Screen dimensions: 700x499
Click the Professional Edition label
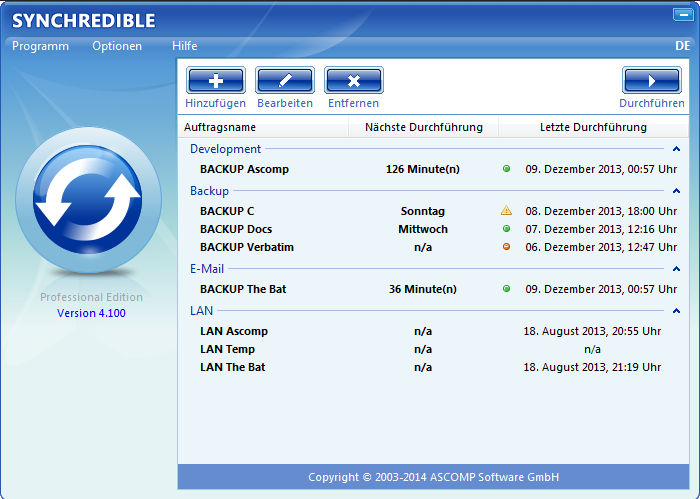[91, 297]
